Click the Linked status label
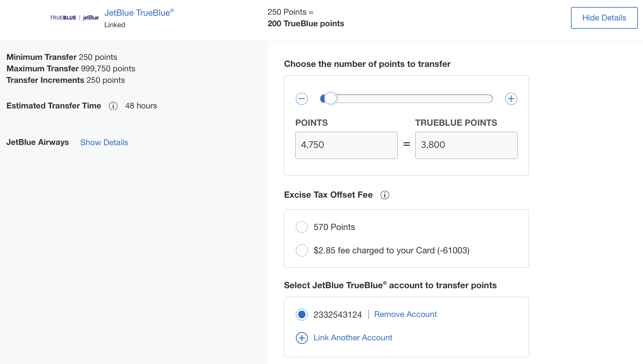This screenshot has width=643, height=364. click(115, 25)
